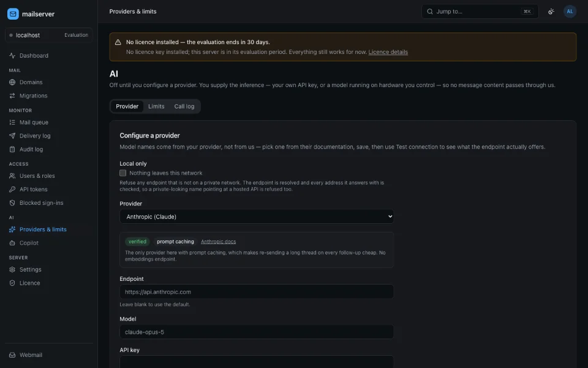588x368 pixels.
Task: Click the Licence shield-check icon
Action: (x=12, y=283)
